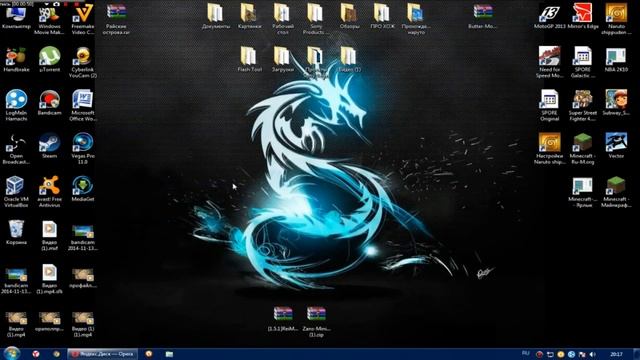Launch Subway Surfers shortcut

tap(616, 103)
